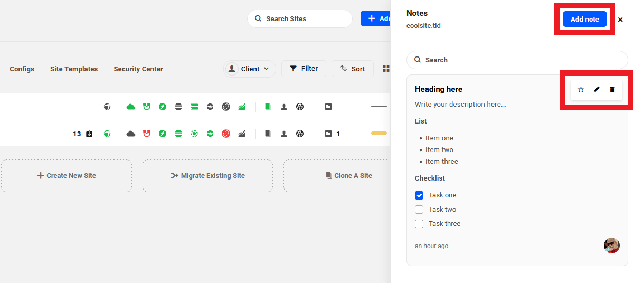Viewport: 644px width, 283px height.
Task: Click dark uptime hexagon icon
Action: tap(210, 107)
